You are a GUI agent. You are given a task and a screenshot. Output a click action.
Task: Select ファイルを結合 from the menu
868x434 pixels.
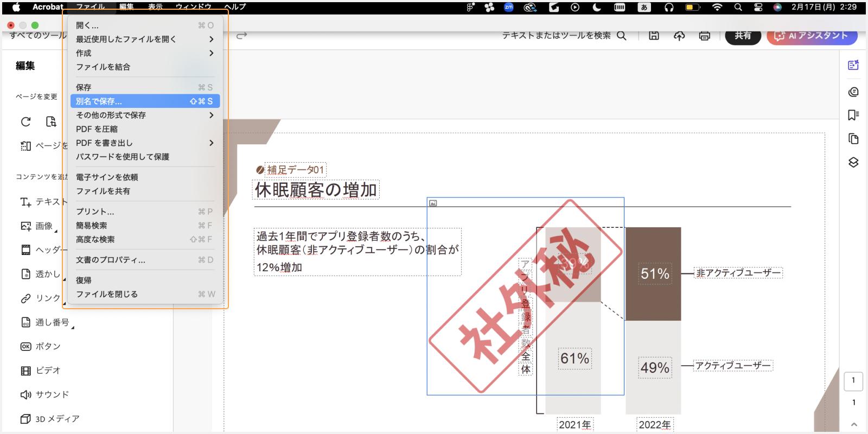(145, 67)
